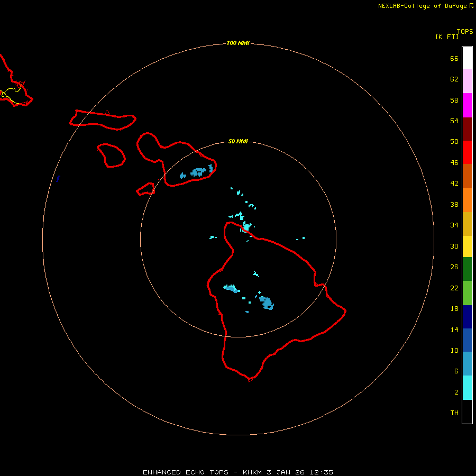Viewport: 476px width, 476px height.
Task: Click the ENHANCED ECHO TOPS caption text
Action: (x=186, y=472)
